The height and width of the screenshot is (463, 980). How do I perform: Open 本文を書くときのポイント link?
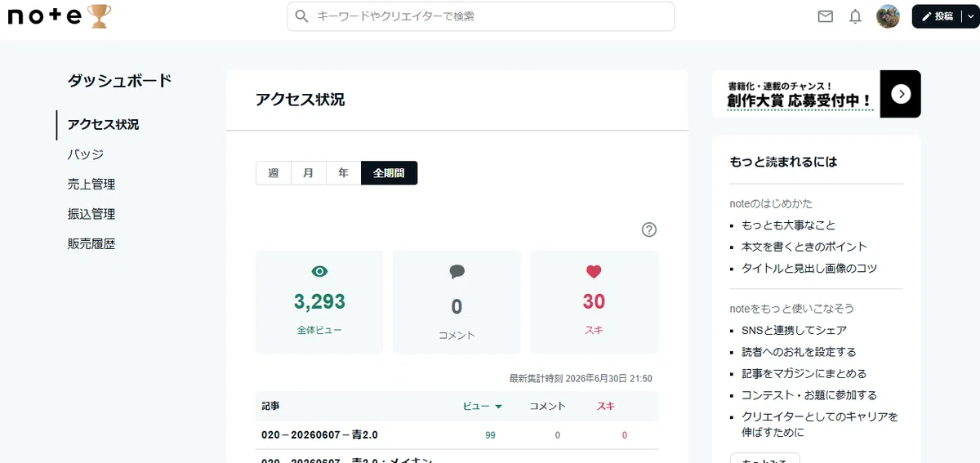tap(804, 247)
